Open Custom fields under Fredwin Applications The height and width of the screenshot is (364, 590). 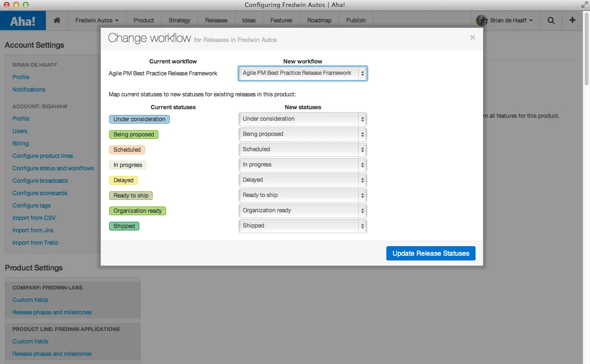[31, 341]
